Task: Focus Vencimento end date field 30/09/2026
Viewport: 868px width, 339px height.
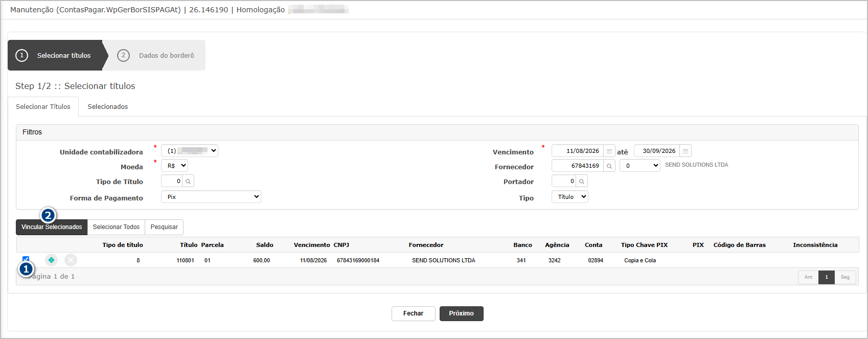Action: click(x=657, y=151)
